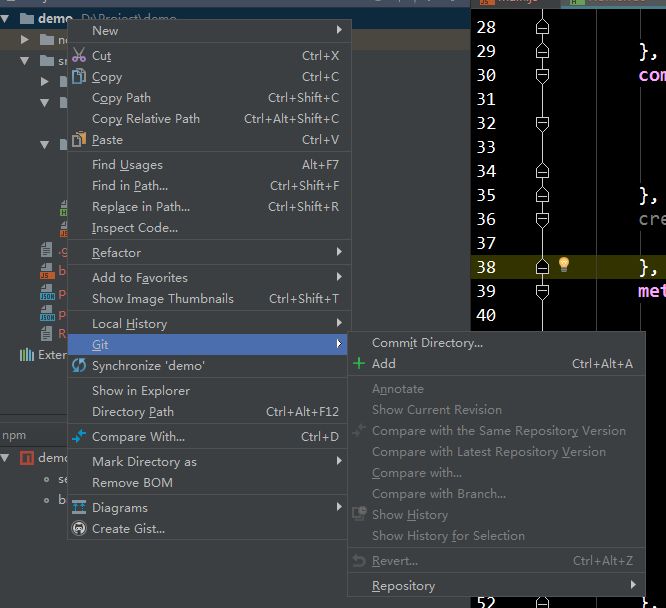Click the Copy icon in context menu
Image resolution: width=666 pixels, height=608 pixels.
(x=79, y=77)
